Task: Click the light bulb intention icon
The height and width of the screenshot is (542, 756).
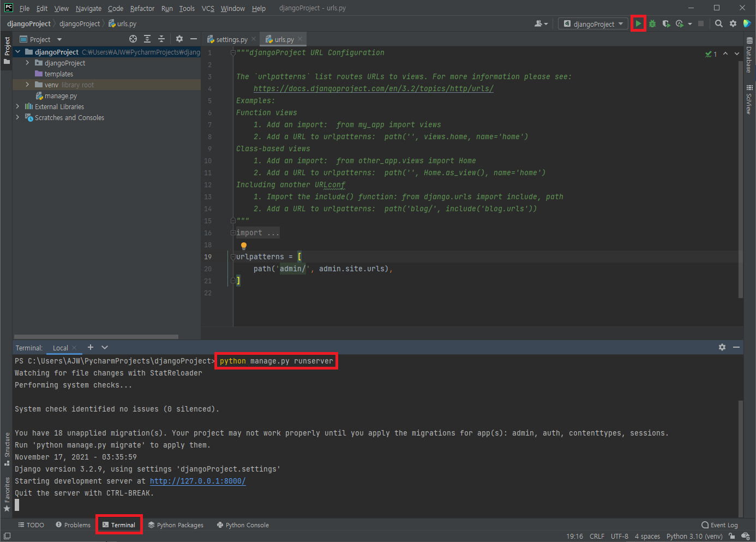Action: (244, 246)
